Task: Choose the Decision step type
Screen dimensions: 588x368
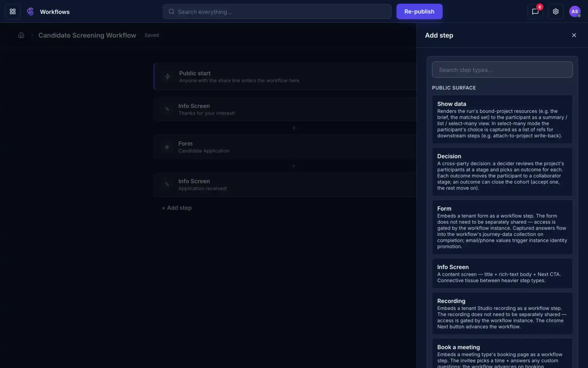Action: (x=502, y=171)
